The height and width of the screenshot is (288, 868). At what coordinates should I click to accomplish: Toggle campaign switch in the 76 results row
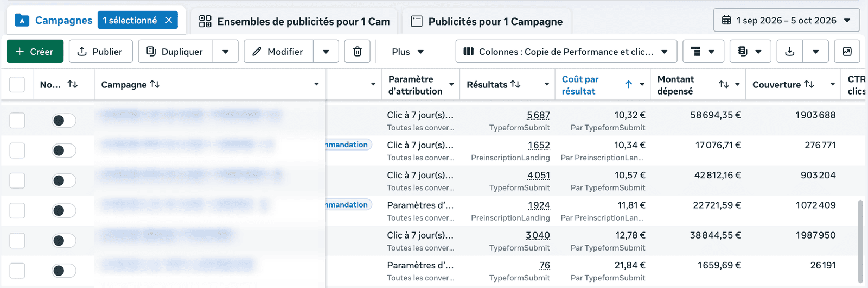(x=63, y=271)
